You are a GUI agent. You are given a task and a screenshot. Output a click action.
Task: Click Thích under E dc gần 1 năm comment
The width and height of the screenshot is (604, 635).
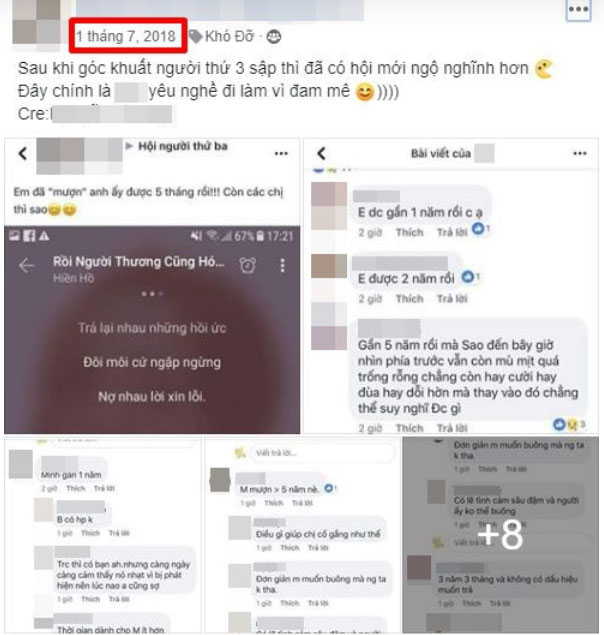(x=410, y=232)
